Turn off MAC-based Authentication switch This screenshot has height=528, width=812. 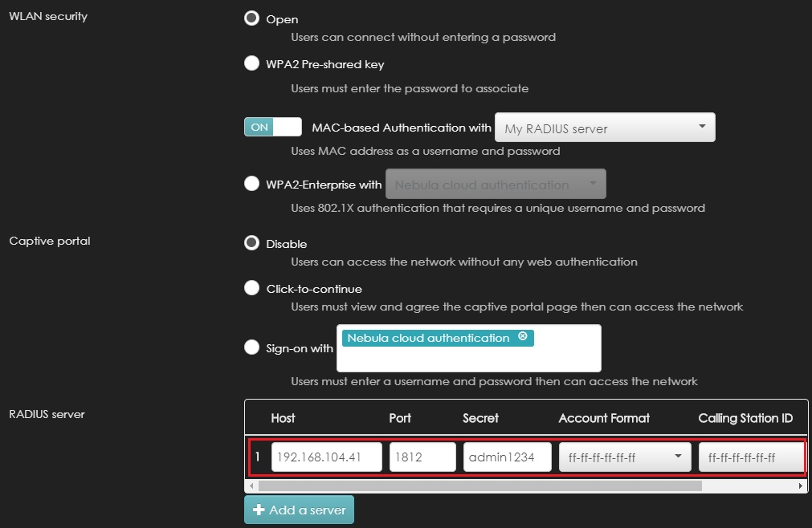[x=272, y=126]
